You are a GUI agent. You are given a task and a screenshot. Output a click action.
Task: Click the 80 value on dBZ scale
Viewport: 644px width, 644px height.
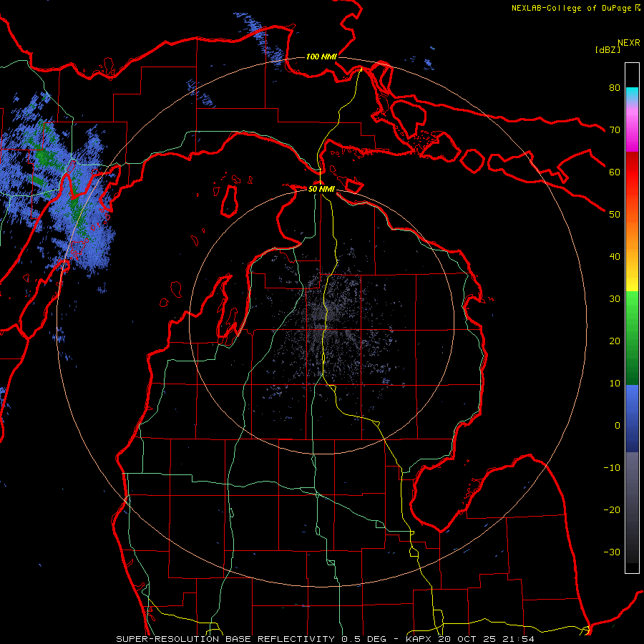pyautogui.click(x=615, y=87)
